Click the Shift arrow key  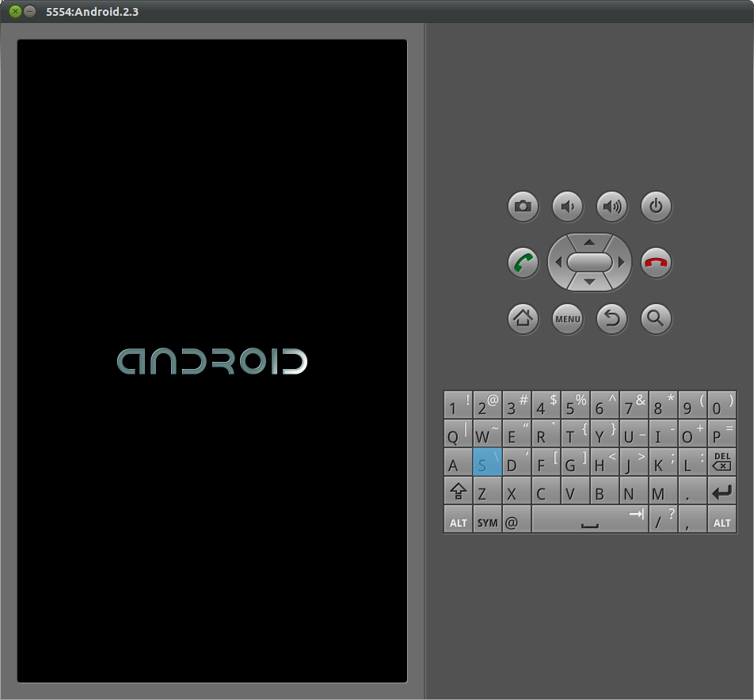[458, 491]
